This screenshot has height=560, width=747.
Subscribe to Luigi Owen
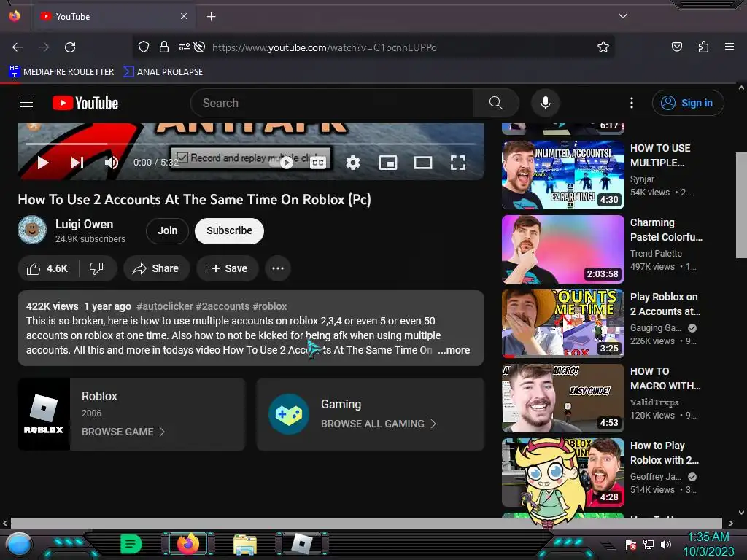[229, 231]
